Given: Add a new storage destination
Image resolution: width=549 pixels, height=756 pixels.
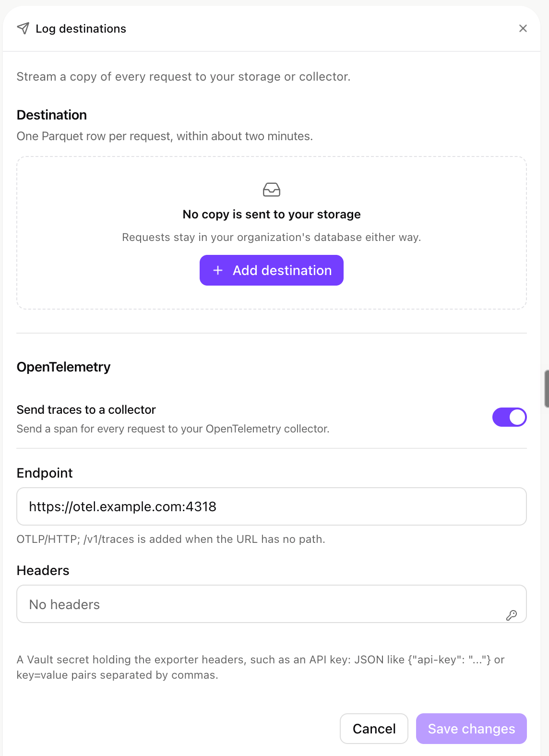Looking at the screenshot, I should (272, 270).
